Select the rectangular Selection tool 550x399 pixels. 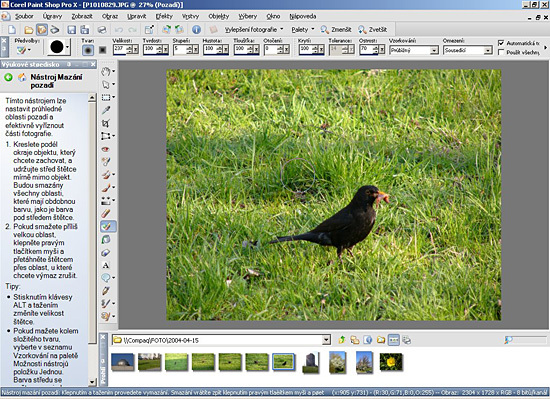coord(106,97)
